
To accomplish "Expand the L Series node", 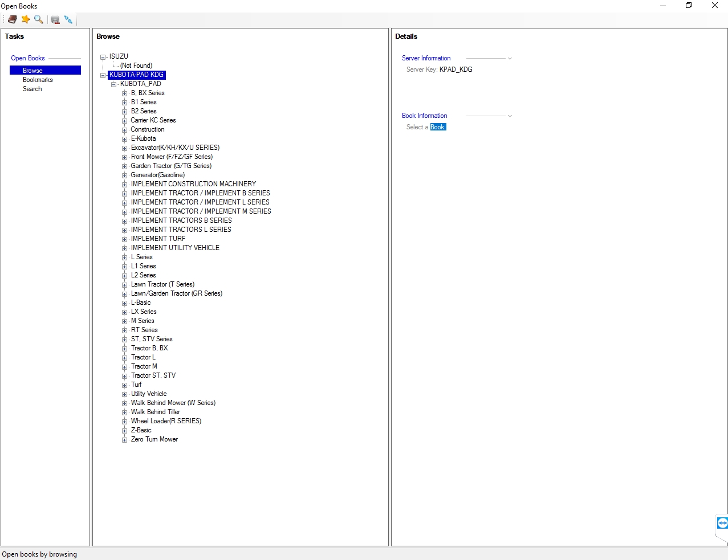I will [125, 257].
